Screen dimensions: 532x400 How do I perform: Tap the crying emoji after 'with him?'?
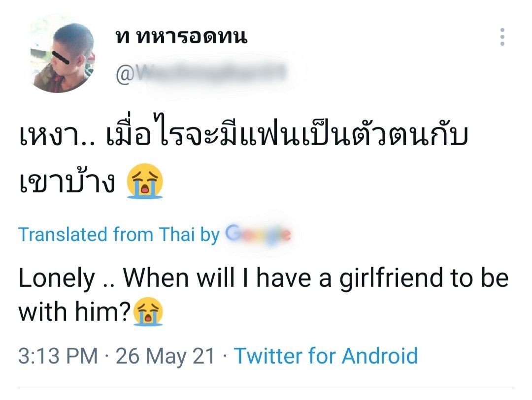148,312
